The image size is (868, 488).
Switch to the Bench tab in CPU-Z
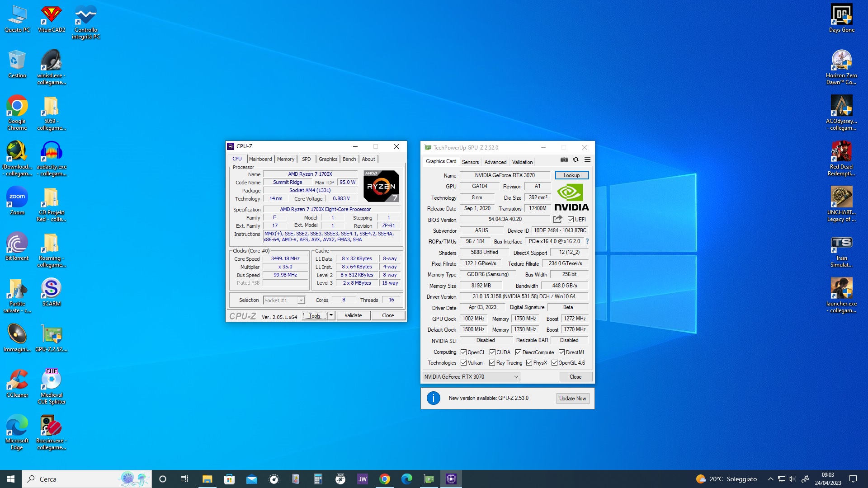pyautogui.click(x=349, y=159)
